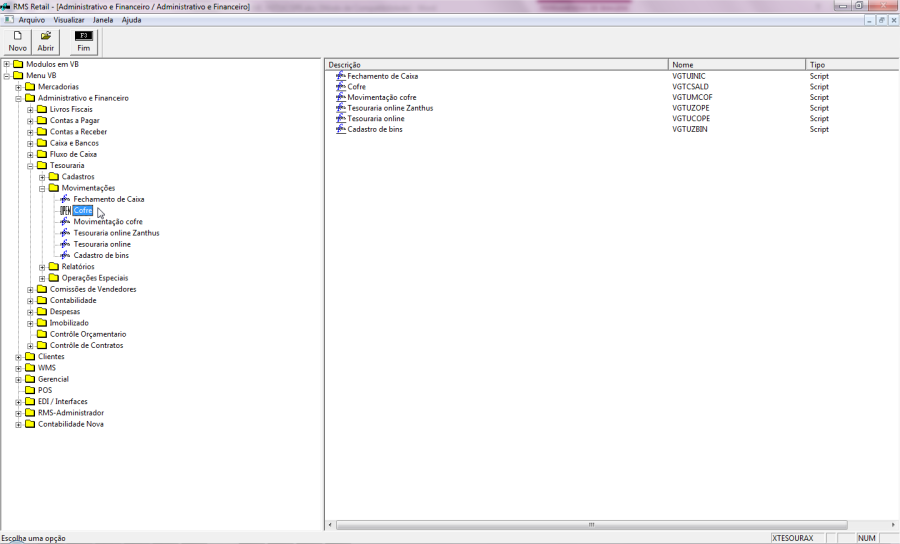Select Contrôle de Contratos tree item
This screenshot has width=900, height=544.
coord(86,345)
